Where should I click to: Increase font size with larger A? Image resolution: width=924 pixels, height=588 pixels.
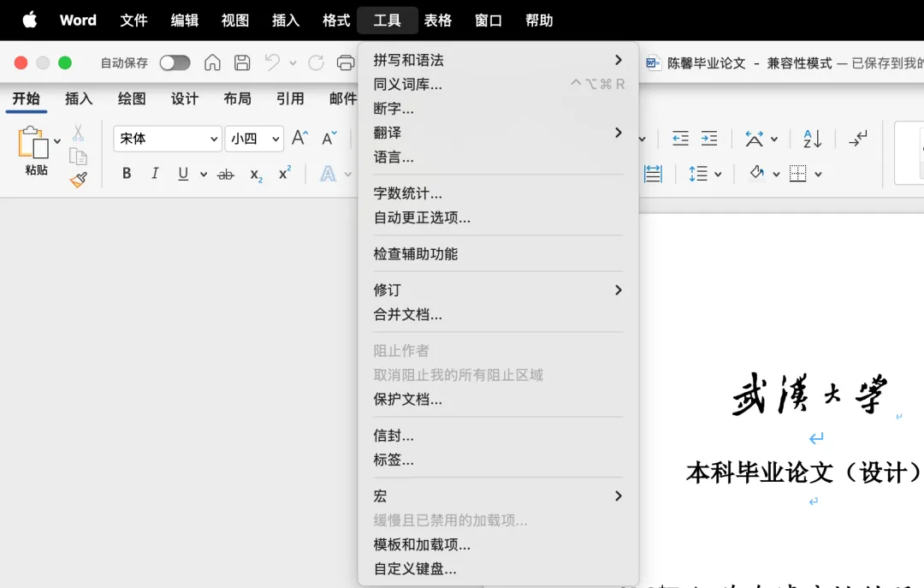tap(300, 138)
